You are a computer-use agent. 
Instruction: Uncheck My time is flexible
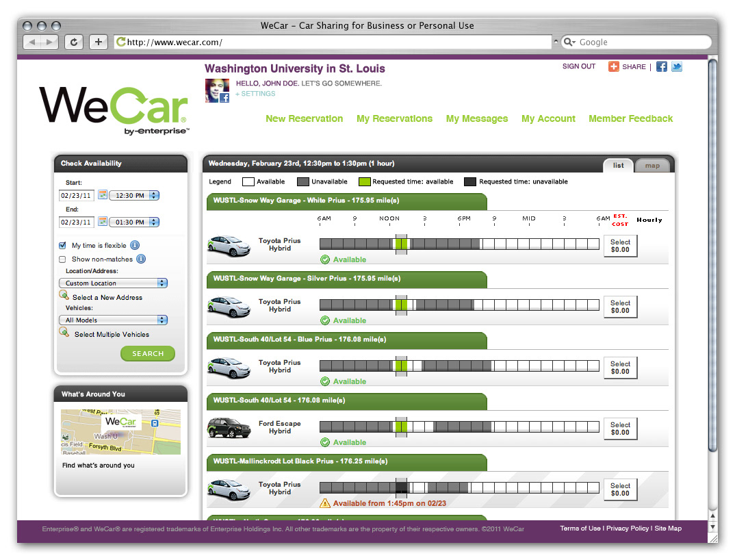[62, 245]
